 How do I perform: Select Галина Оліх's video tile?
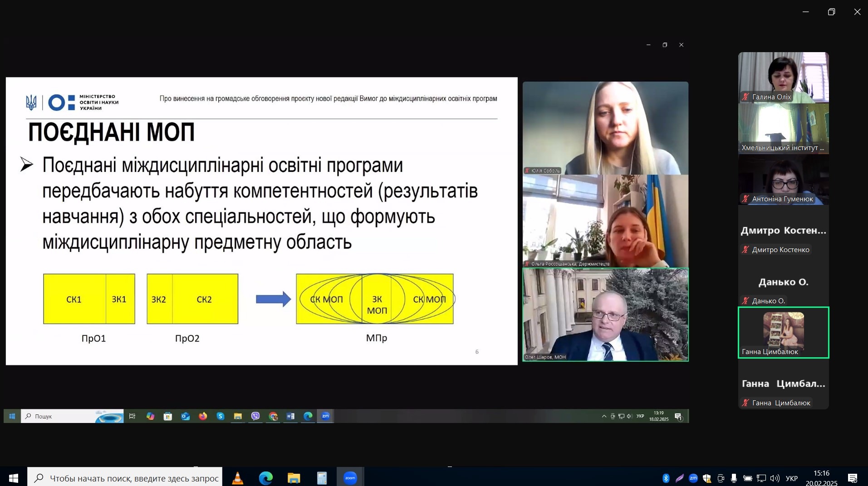(783, 77)
